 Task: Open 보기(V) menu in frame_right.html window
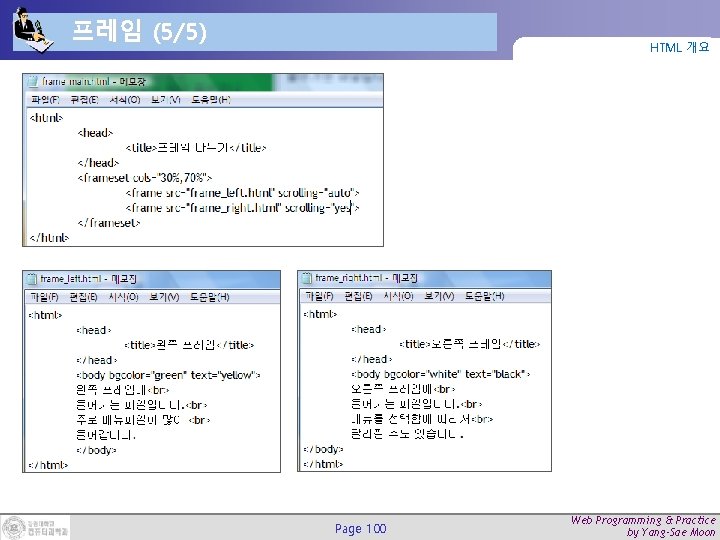click(439, 296)
